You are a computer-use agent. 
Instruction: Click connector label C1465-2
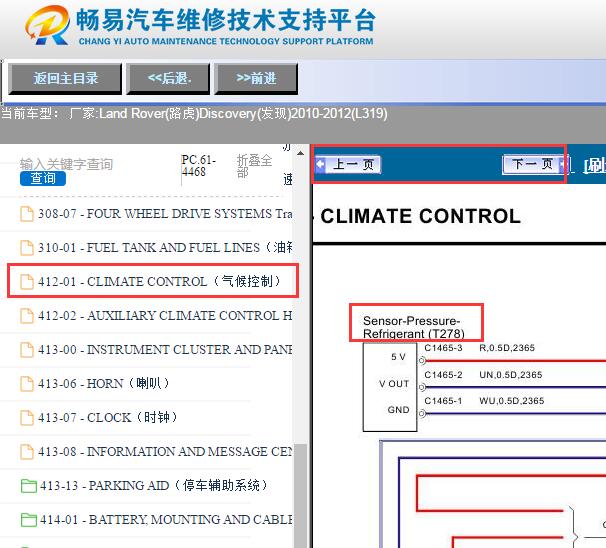pyautogui.click(x=443, y=374)
